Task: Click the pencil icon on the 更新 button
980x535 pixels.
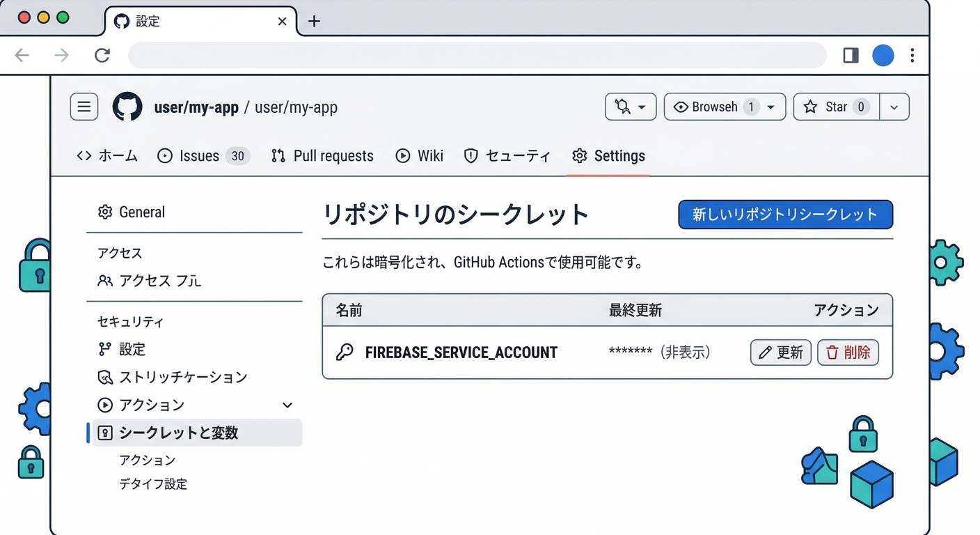Action: coord(766,352)
